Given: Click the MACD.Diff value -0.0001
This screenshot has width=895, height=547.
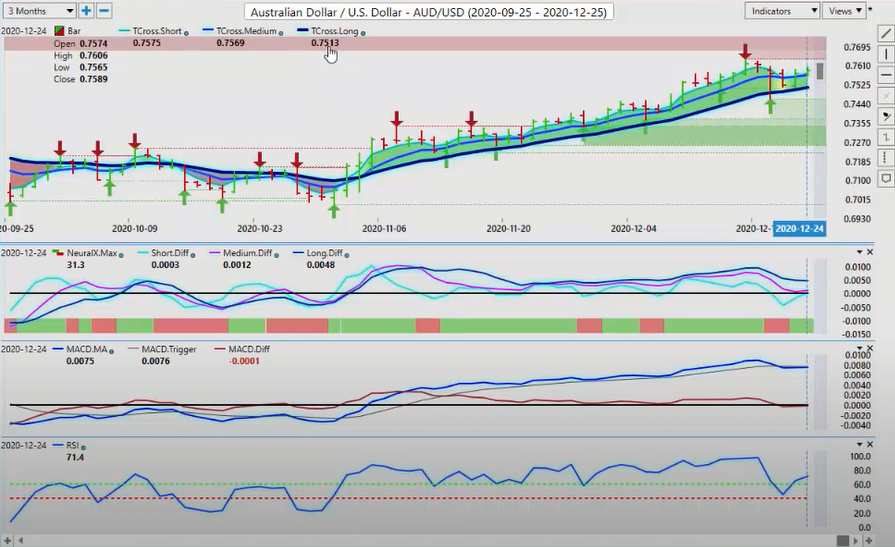Looking at the screenshot, I should click(244, 361).
